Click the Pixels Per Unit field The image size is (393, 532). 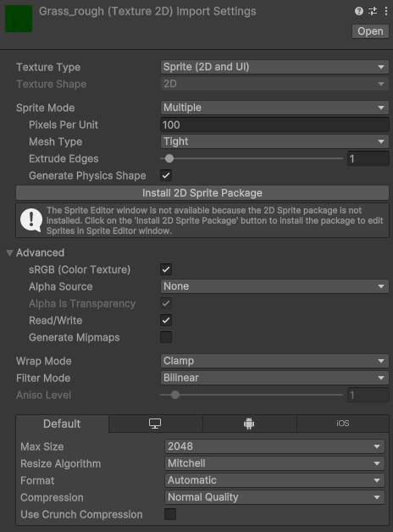click(274, 125)
